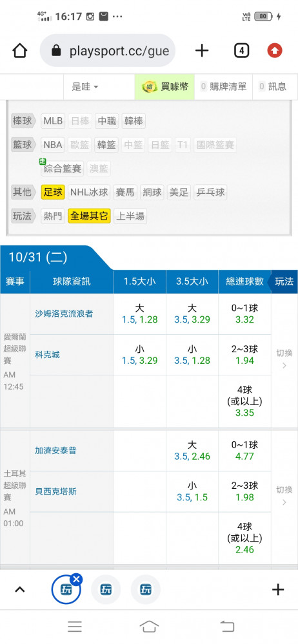The height and width of the screenshot is (644, 298).
Task: Open the 訊息 tab
Action: (x=272, y=87)
